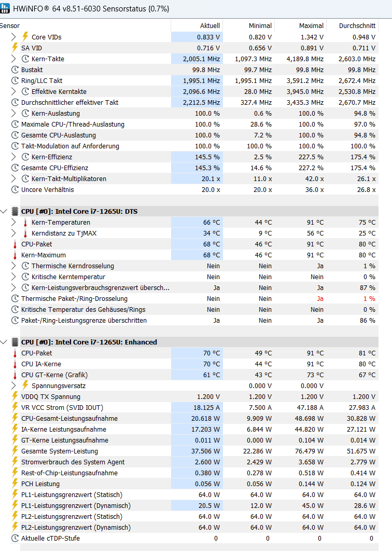Click the 20.5 W dynamic PL1 value
Viewport: 392px width, 551px height.
tap(209, 505)
